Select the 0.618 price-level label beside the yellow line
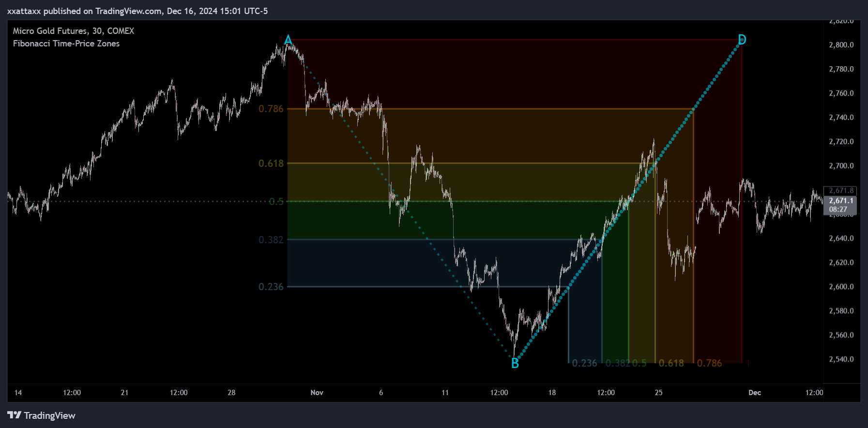 point(271,163)
